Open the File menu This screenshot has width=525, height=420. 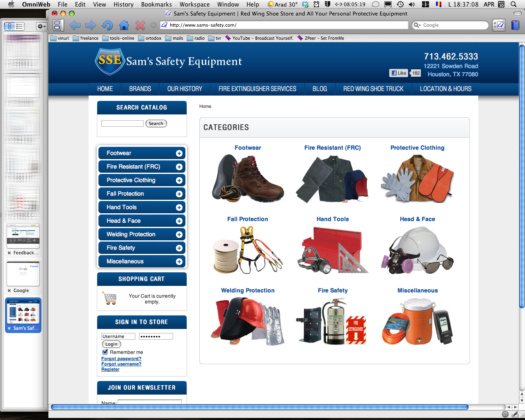(63, 5)
